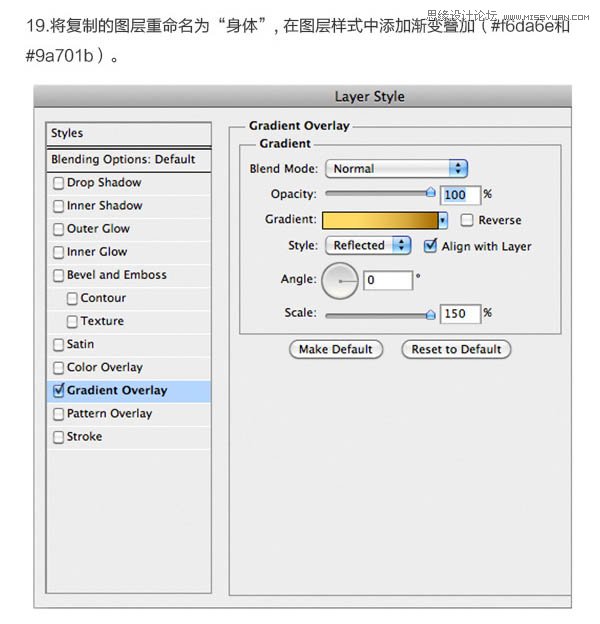Viewport: 600px width, 624px height.
Task: Click the Make Default button
Action: (x=336, y=349)
